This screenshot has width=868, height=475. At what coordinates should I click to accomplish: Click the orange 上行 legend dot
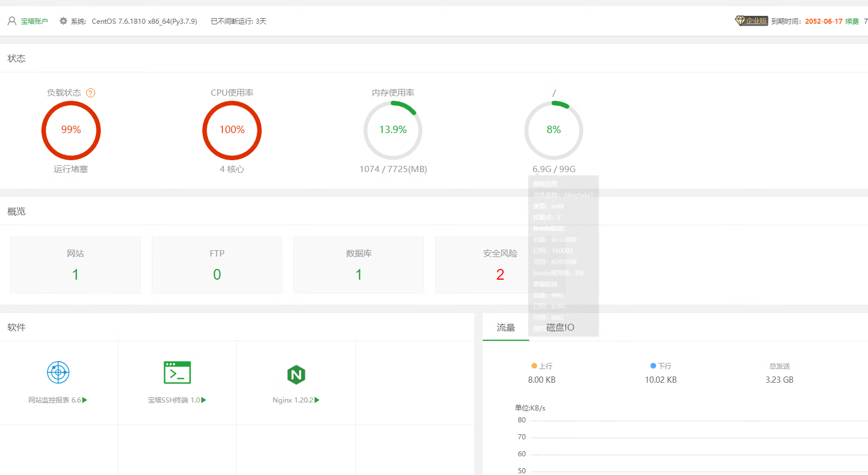pos(534,366)
